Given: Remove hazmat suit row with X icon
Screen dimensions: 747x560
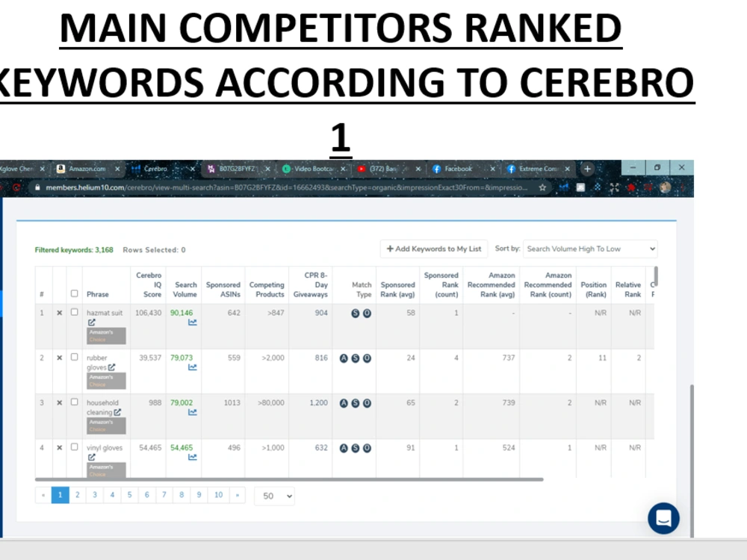Looking at the screenshot, I should [60, 313].
